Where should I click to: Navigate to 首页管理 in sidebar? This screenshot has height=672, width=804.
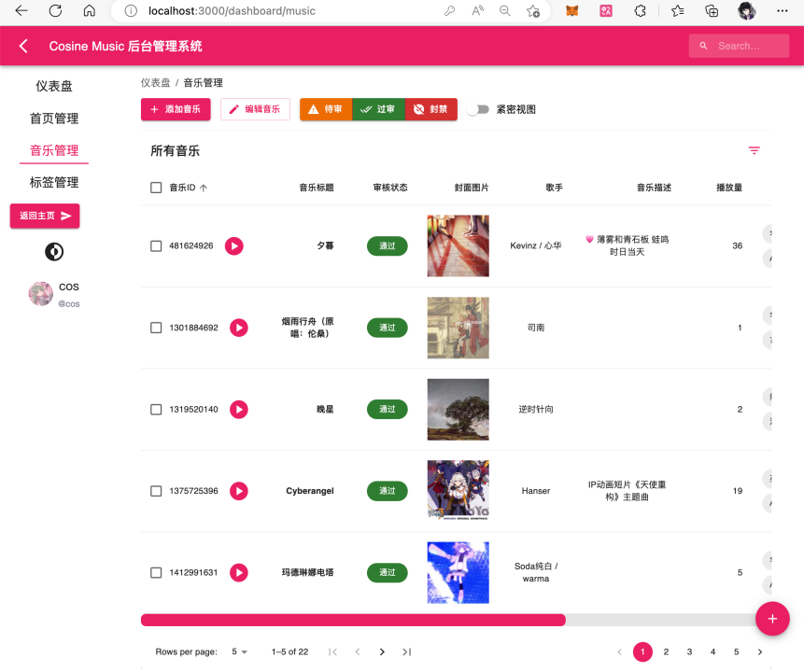pyautogui.click(x=54, y=119)
